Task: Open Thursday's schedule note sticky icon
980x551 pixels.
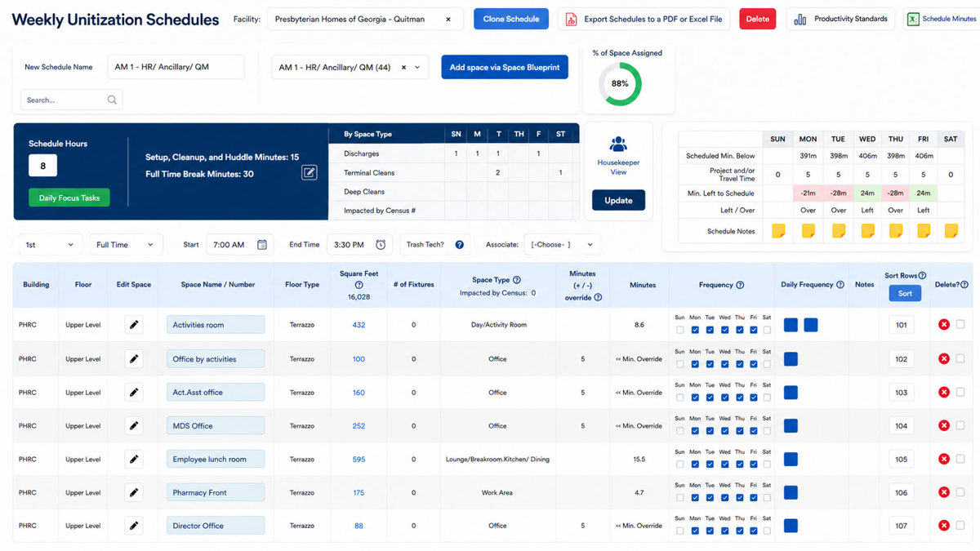Action: (x=895, y=231)
